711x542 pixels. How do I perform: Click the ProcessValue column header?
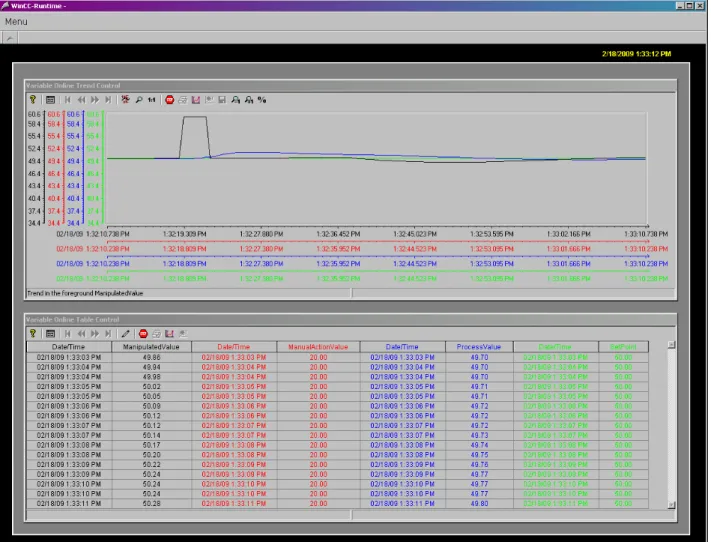479,347
